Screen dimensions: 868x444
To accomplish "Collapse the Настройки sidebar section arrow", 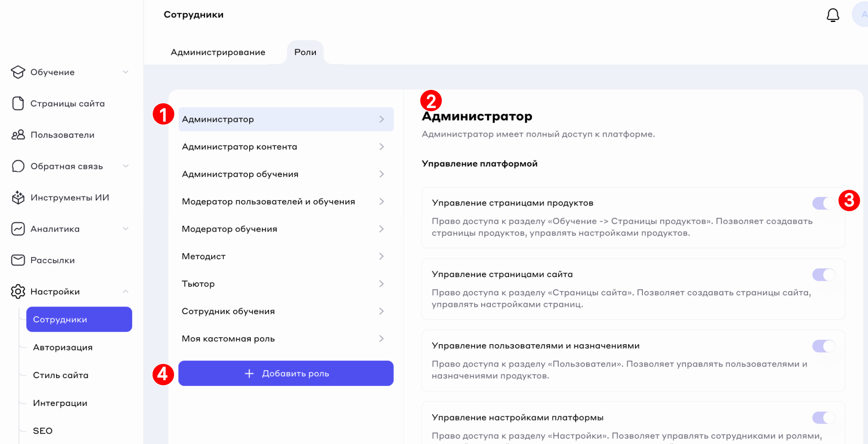I will 126,292.
